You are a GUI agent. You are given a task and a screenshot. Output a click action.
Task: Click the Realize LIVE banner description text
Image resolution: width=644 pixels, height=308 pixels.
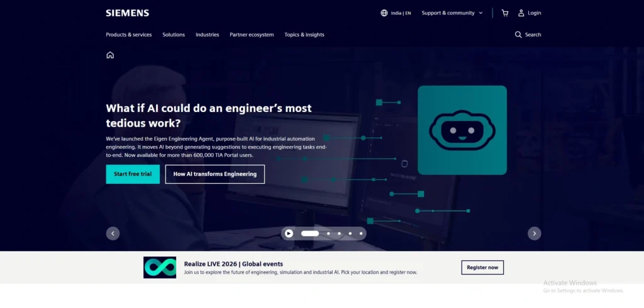coord(301,272)
